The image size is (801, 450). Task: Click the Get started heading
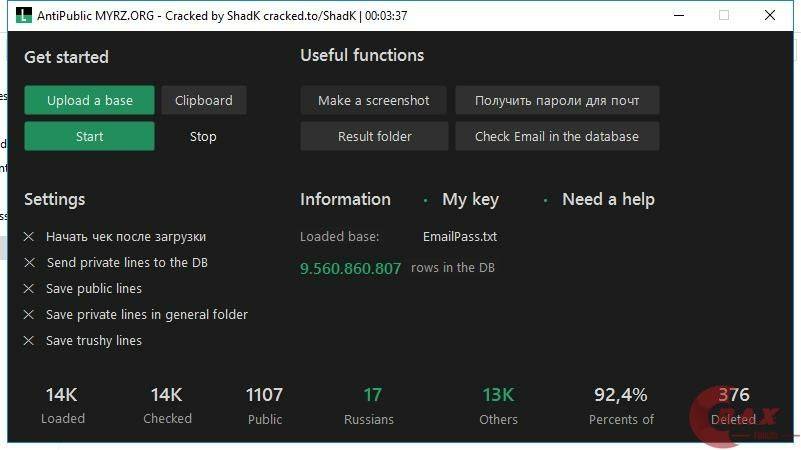[x=66, y=57]
